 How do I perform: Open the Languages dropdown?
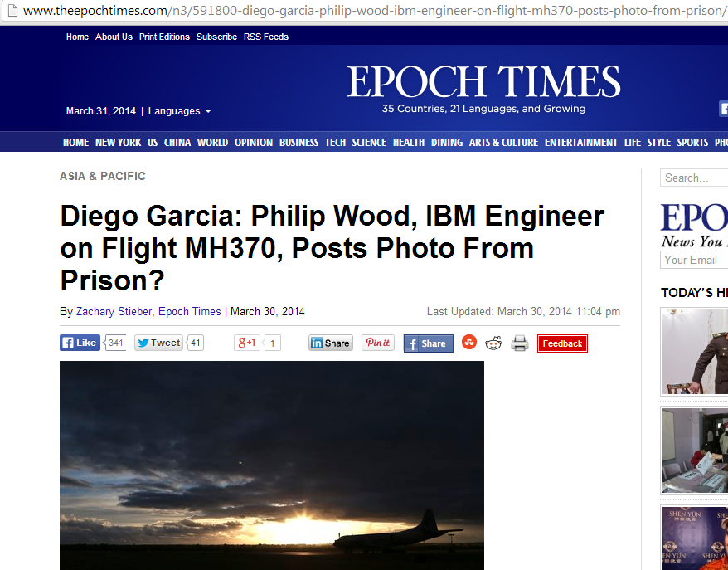pos(180,111)
